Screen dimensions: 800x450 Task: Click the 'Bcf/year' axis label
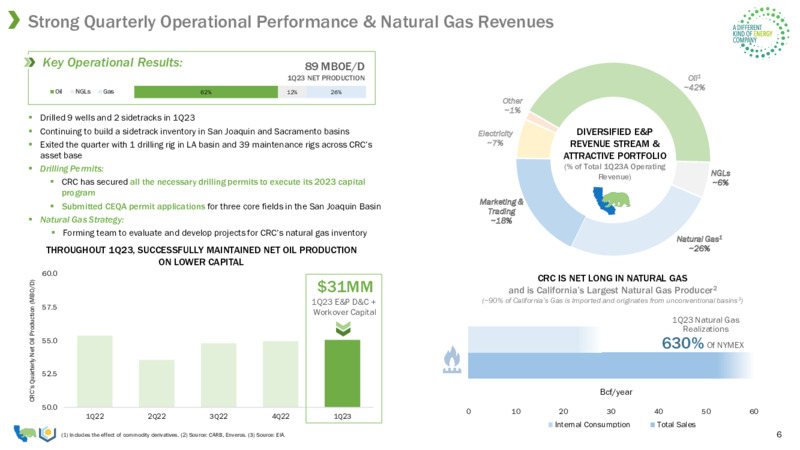point(616,392)
